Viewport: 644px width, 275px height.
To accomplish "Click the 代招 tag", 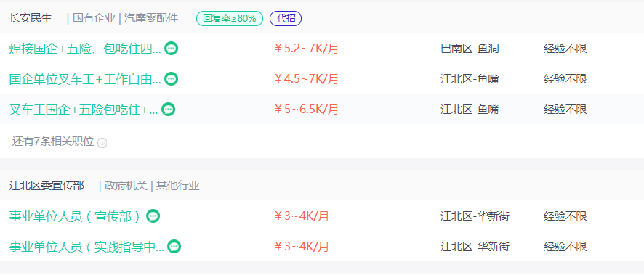I will pyautogui.click(x=286, y=18).
